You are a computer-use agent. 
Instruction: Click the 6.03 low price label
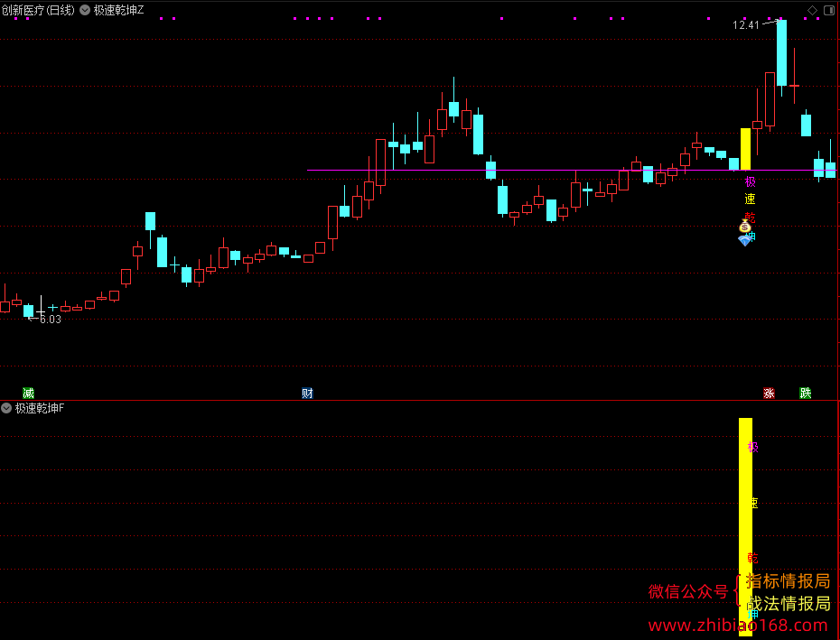click(51, 320)
